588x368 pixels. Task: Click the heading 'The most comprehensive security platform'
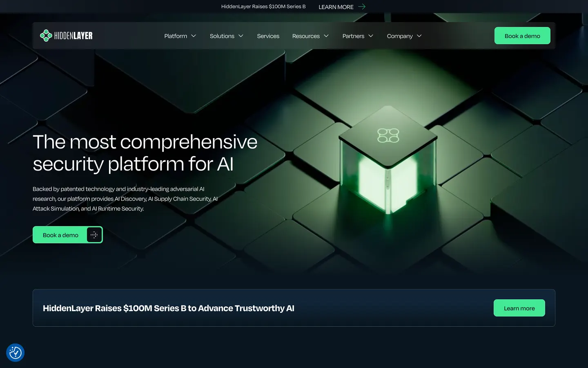[145, 153]
